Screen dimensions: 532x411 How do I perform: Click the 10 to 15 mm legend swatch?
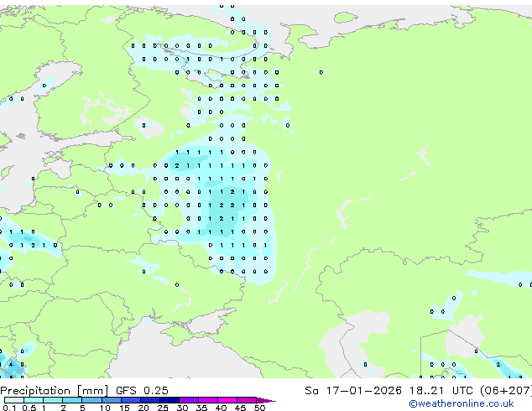coord(112,400)
